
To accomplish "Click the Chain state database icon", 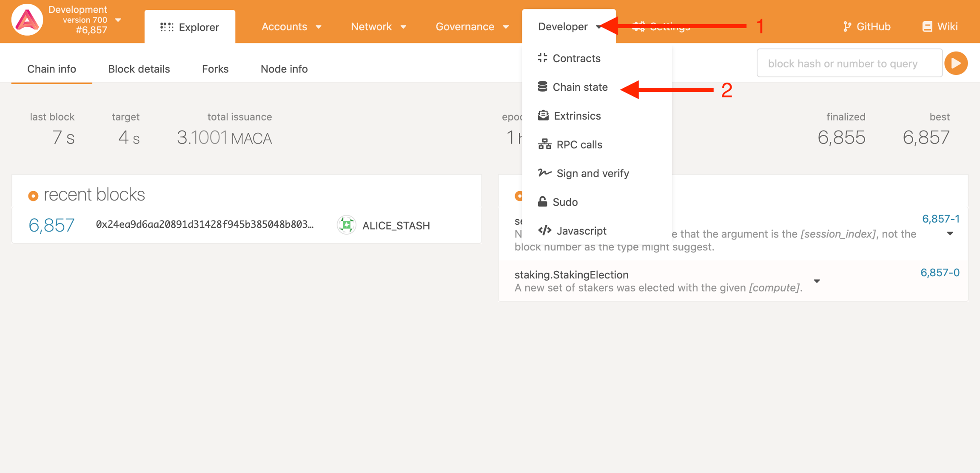I will tap(542, 86).
